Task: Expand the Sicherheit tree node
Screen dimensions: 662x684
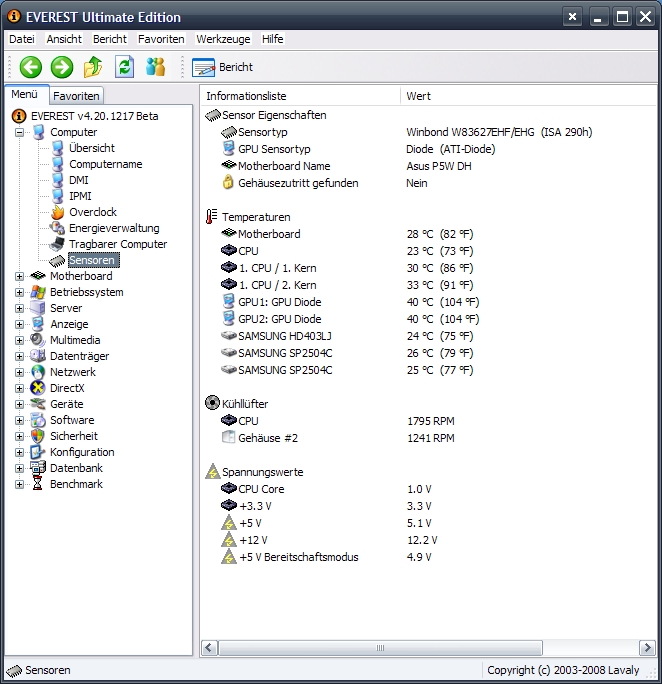Action: coord(19,436)
